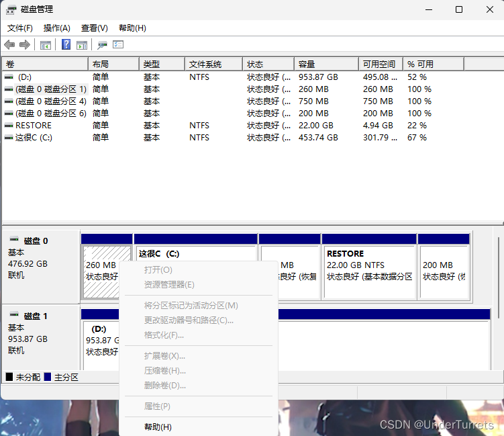The image size is (504, 436).
Task: Click the disk icon next to 磁盘 0
Action: point(14,239)
